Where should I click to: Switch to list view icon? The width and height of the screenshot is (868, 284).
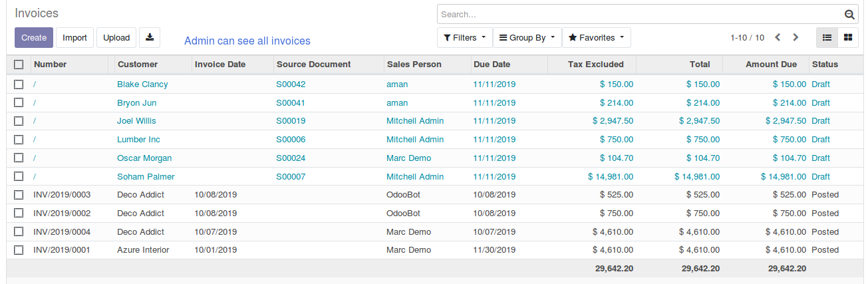point(827,38)
